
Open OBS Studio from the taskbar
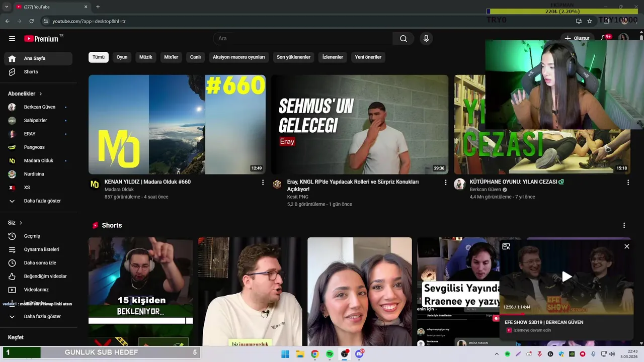pyautogui.click(x=344, y=354)
